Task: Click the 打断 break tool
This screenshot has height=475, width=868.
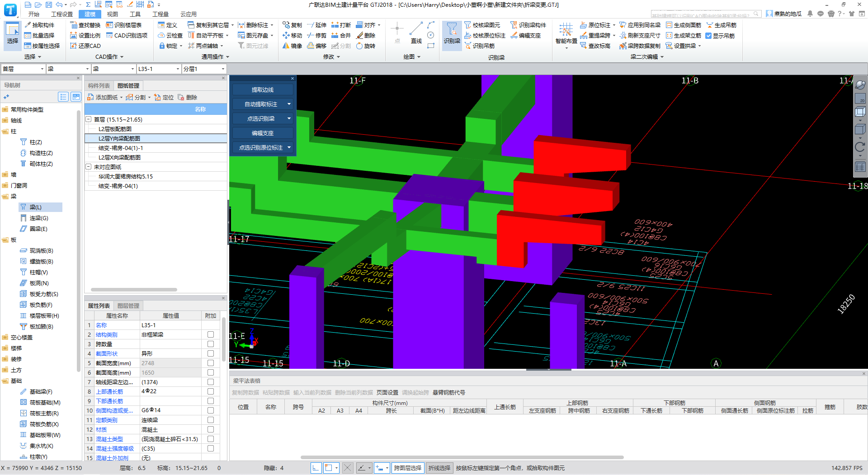Action: click(341, 25)
